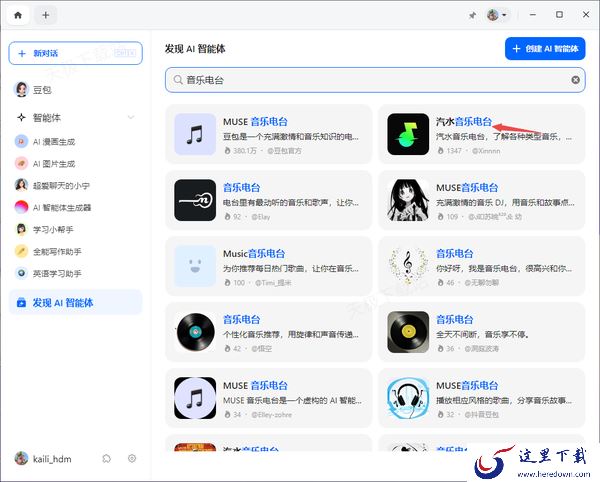The height and width of the screenshot is (482, 600).
Task: Click description MUSE 音乐电台是一个虚构的 AI 智能
Action: [292, 401]
